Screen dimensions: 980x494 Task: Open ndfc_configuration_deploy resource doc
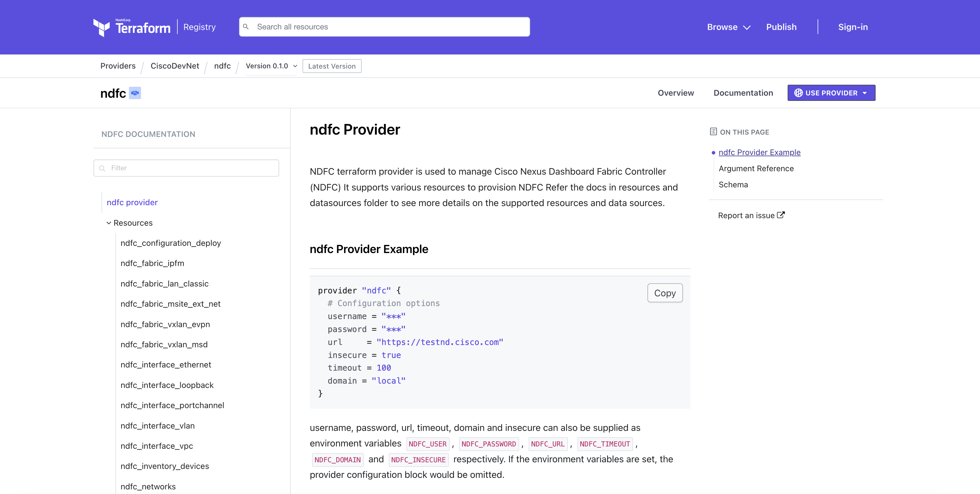170,243
